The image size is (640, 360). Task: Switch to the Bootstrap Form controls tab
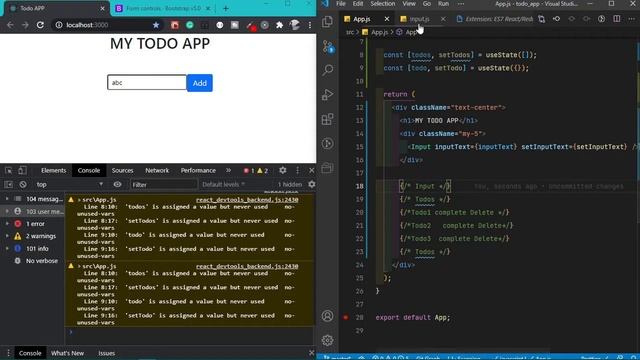(163, 8)
